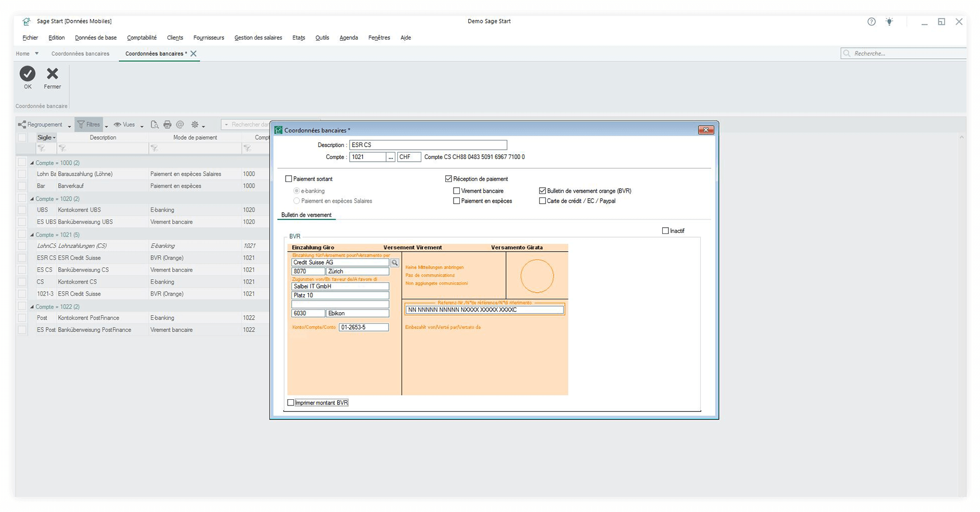The height and width of the screenshot is (512, 980).
Task: Enable Carte de crédit / EC / Paypal
Action: click(x=543, y=201)
